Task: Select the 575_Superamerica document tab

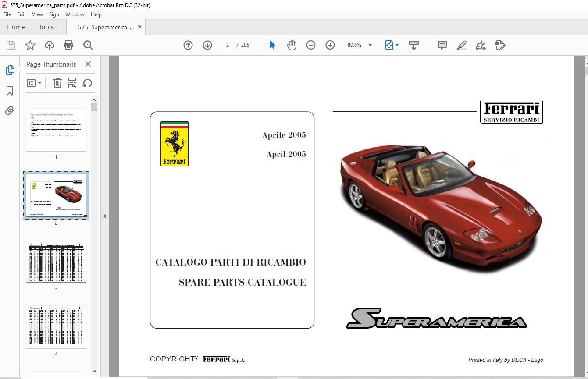Action: [106, 27]
